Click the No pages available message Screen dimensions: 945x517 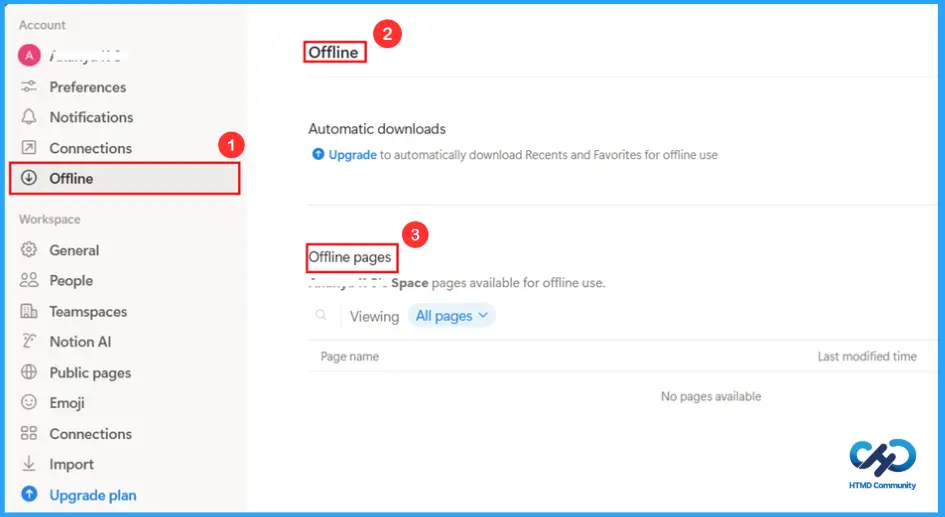click(x=711, y=396)
